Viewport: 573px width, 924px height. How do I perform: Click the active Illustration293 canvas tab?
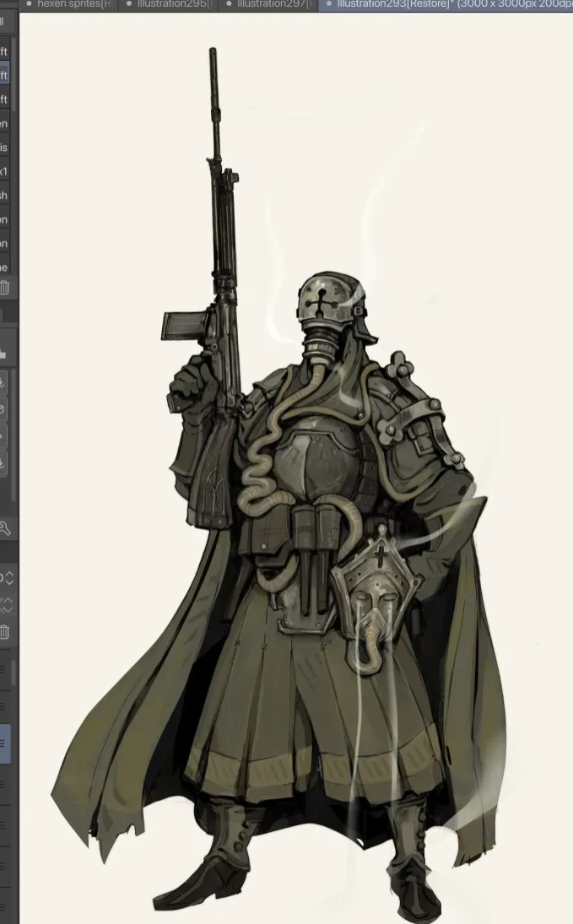click(x=447, y=4)
